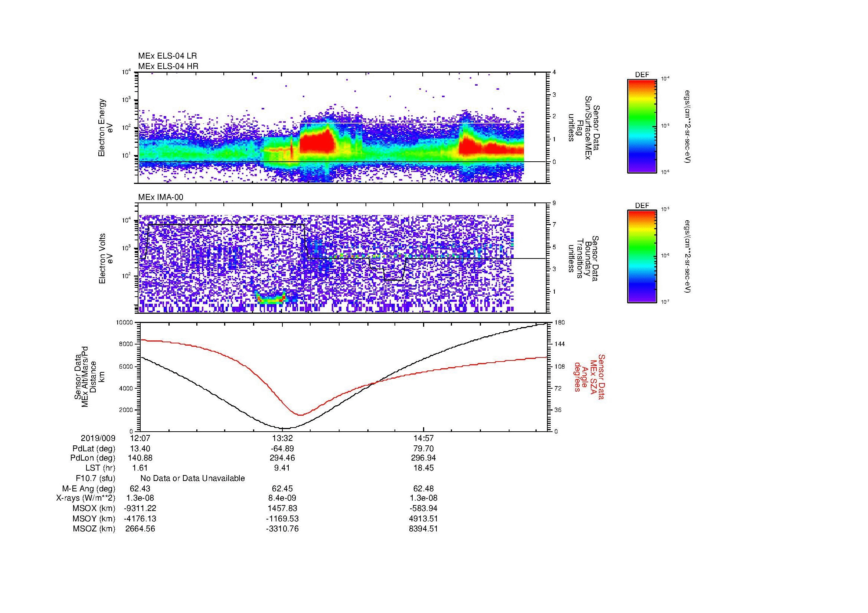
Task: Click the date label '2019/009'
Action: tap(98, 438)
